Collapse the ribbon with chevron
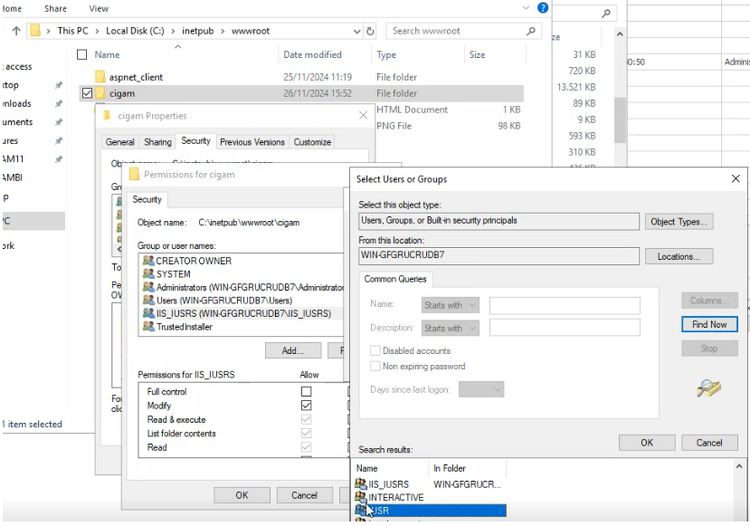750x526 pixels. pos(526,8)
